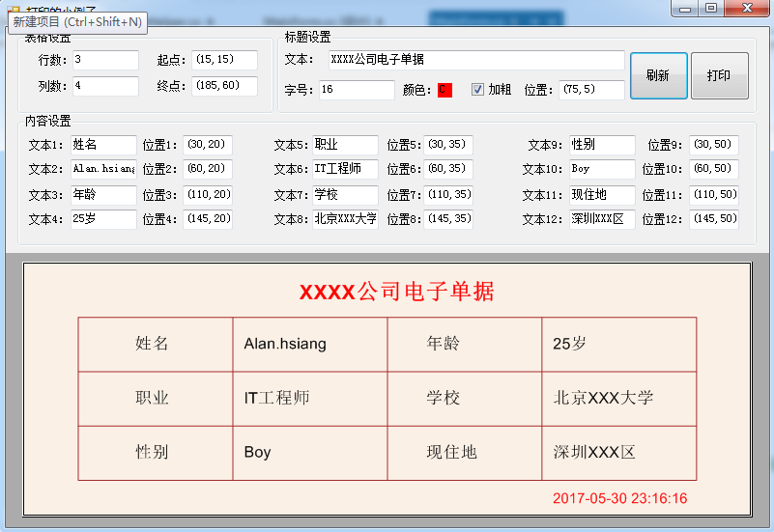Focus 文本10 field containing Boy

602,169
